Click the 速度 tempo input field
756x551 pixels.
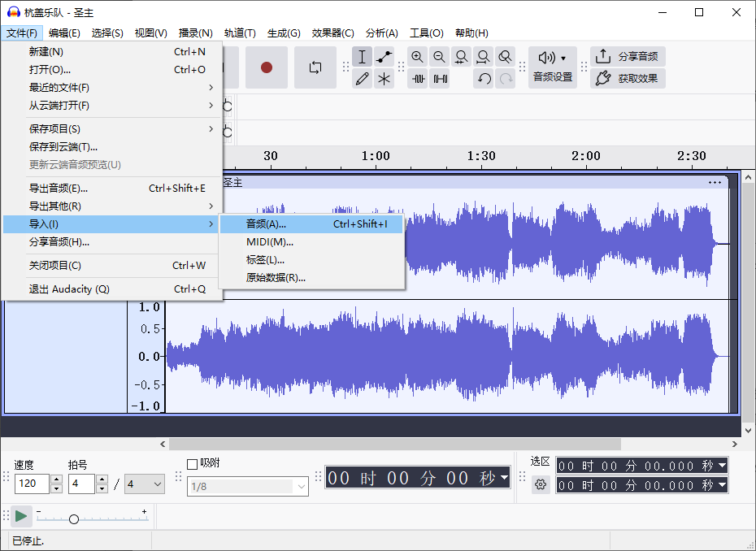pyautogui.click(x=33, y=484)
